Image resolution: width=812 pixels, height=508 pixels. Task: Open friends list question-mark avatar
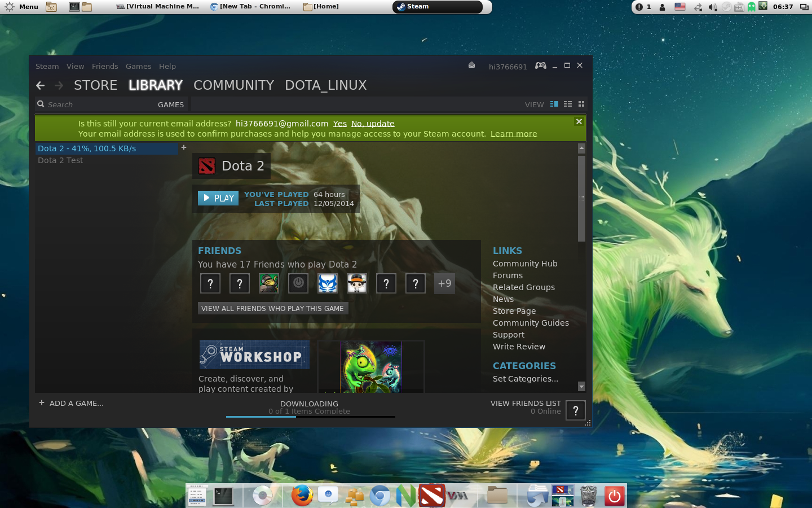pyautogui.click(x=576, y=410)
